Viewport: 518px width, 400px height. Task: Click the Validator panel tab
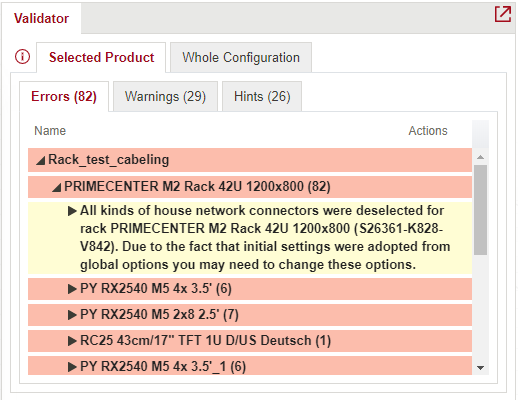tap(41, 18)
